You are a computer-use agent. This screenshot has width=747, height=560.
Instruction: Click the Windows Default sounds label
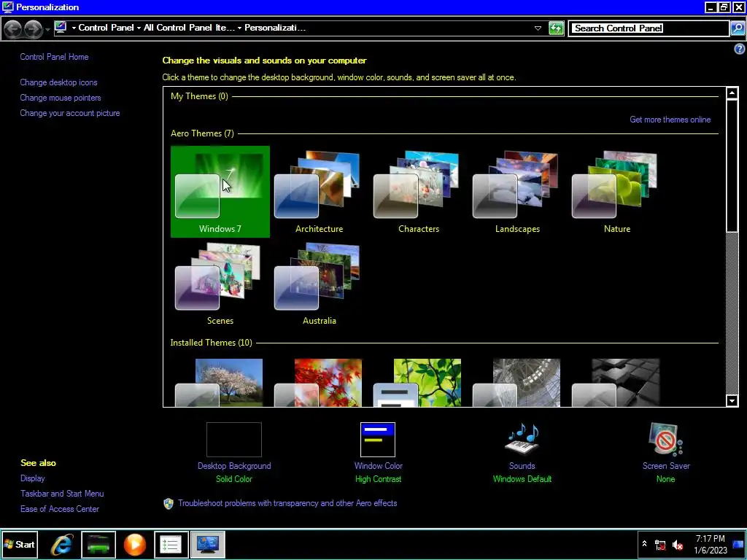pos(522,479)
